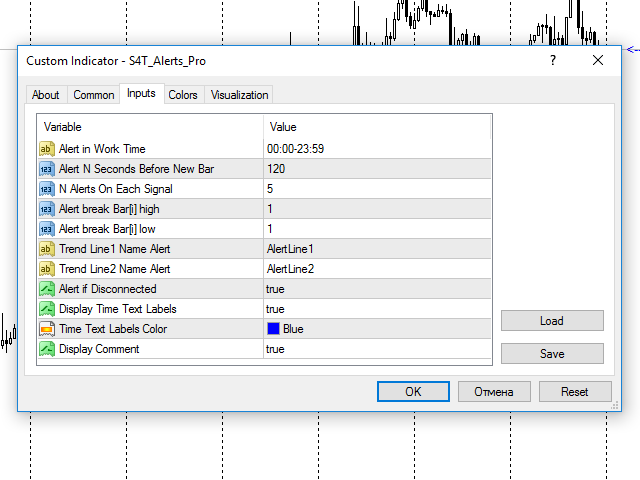Image resolution: width=640 pixels, height=480 pixels.
Task: Edit the AlertLine2 value
Action: [377, 269]
